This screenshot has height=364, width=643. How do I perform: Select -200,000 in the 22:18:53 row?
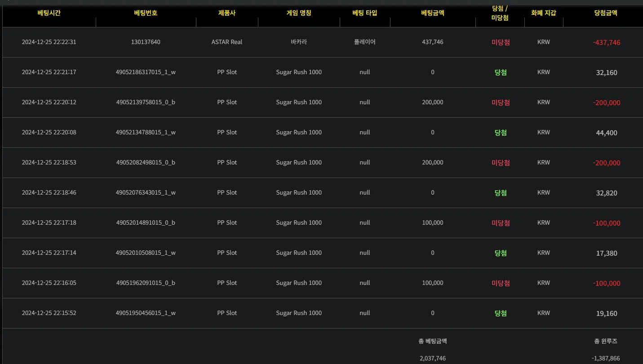(607, 163)
